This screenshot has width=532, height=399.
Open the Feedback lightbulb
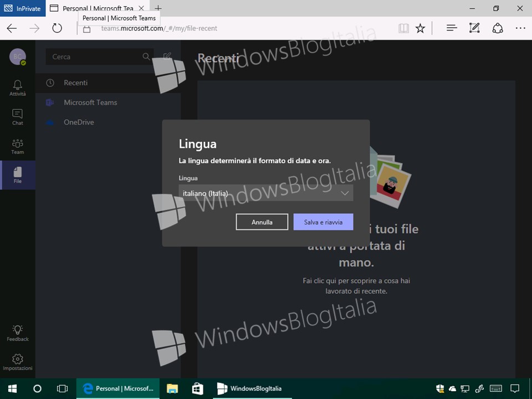(x=17, y=333)
